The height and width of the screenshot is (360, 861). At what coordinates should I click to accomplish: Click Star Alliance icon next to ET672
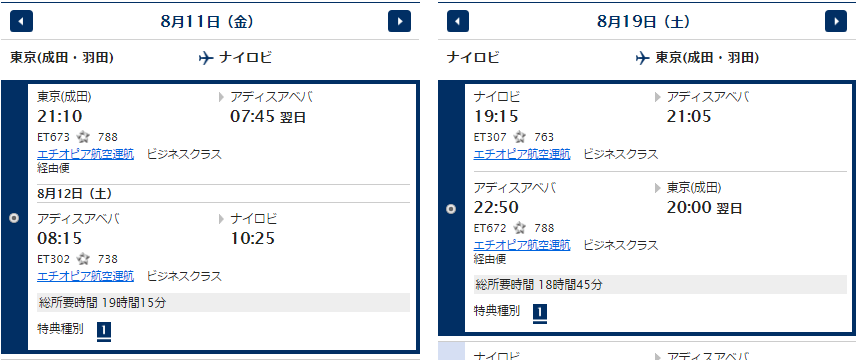click(x=519, y=228)
